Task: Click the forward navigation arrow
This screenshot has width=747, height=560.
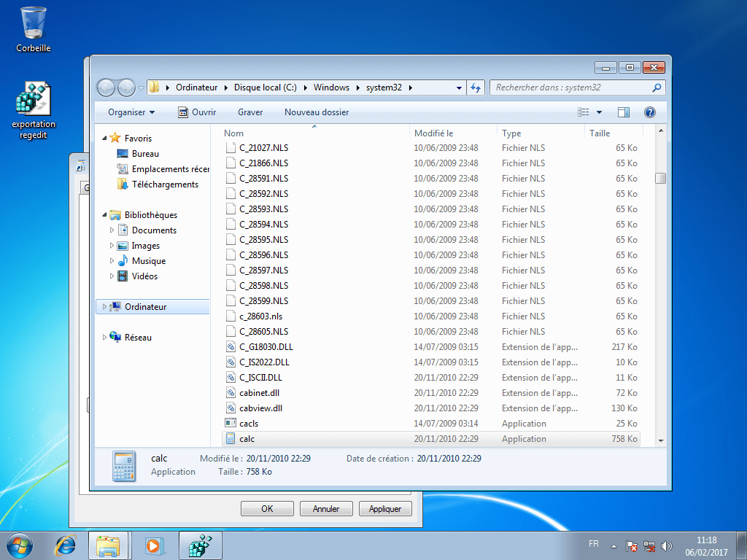Action: (x=125, y=87)
